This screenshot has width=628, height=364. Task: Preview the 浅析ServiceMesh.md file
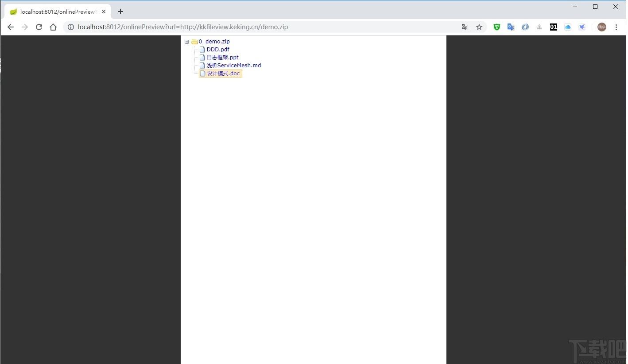coord(234,66)
